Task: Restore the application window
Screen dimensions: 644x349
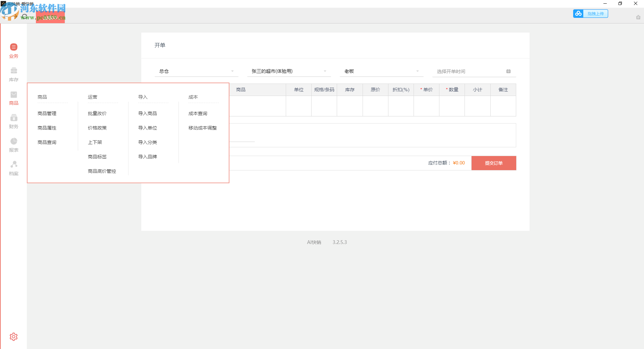Action: click(620, 3)
